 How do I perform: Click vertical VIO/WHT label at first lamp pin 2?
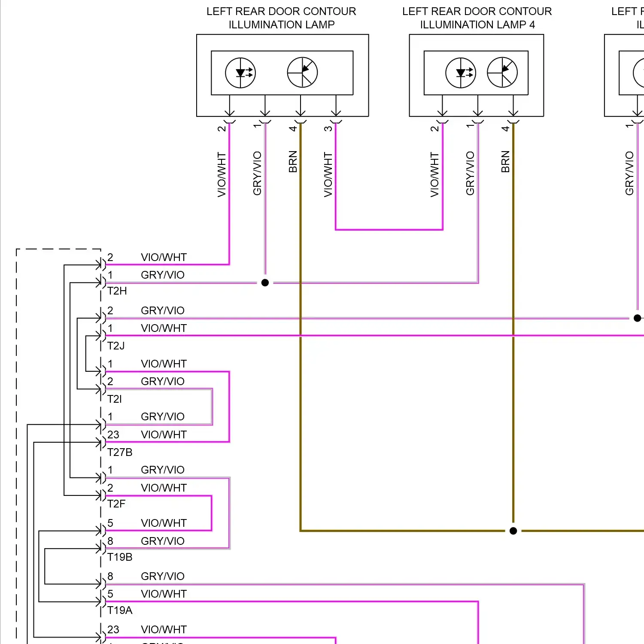coord(222,174)
